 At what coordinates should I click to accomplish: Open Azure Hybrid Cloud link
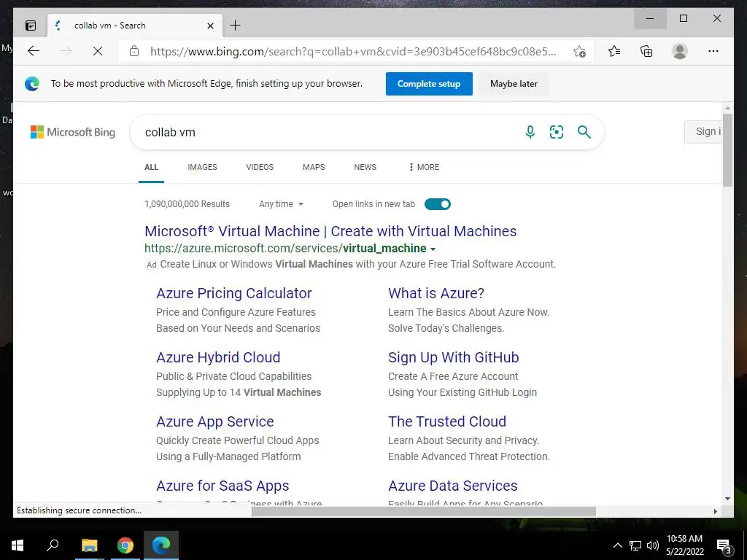coord(218,357)
